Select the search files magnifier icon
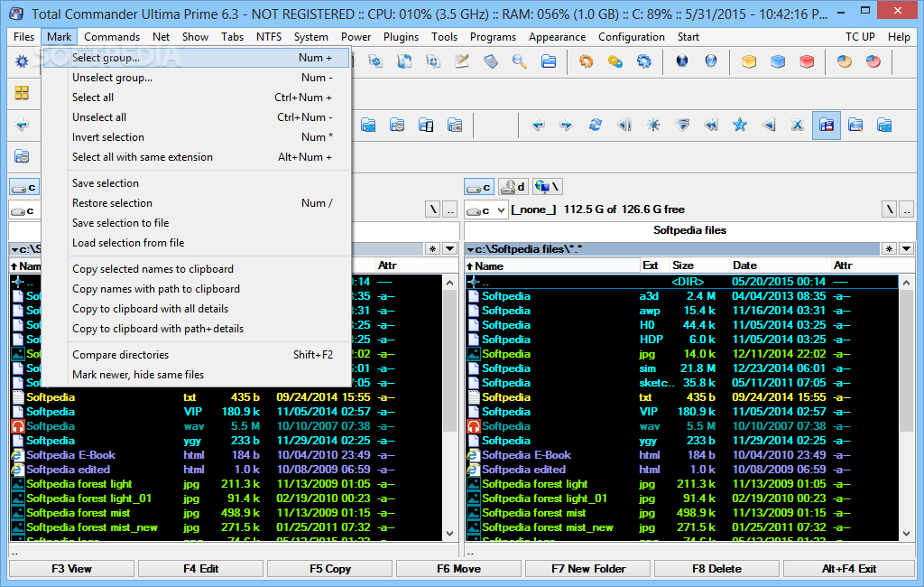924x587 pixels. pos(517,61)
